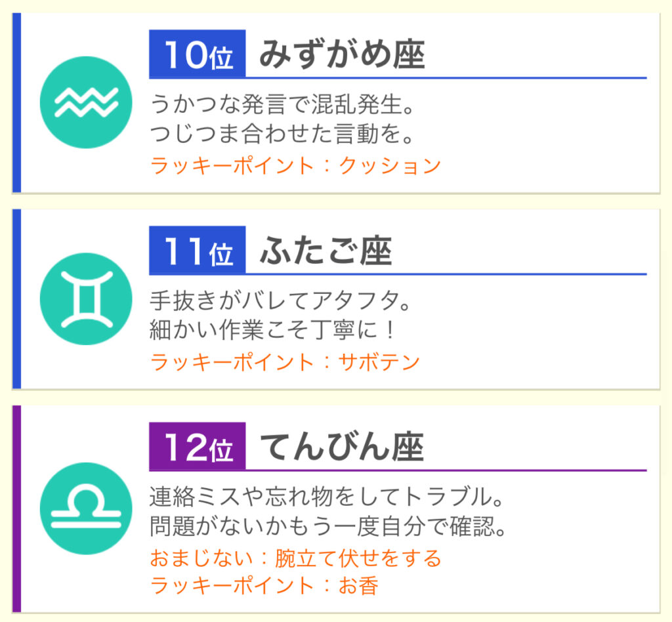This screenshot has height=622, width=672.
Task: Open the みずがめ座 heading
Action: tap(342, 54)
